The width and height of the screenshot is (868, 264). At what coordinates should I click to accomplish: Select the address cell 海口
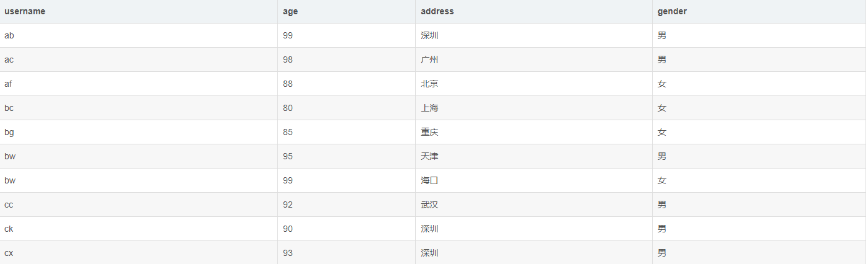coord(429,180)
